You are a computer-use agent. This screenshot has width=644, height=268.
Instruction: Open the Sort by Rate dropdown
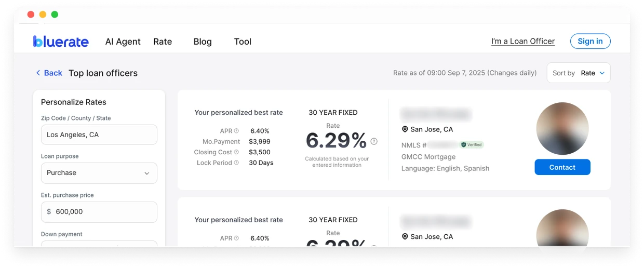click(x=579, y=73)
